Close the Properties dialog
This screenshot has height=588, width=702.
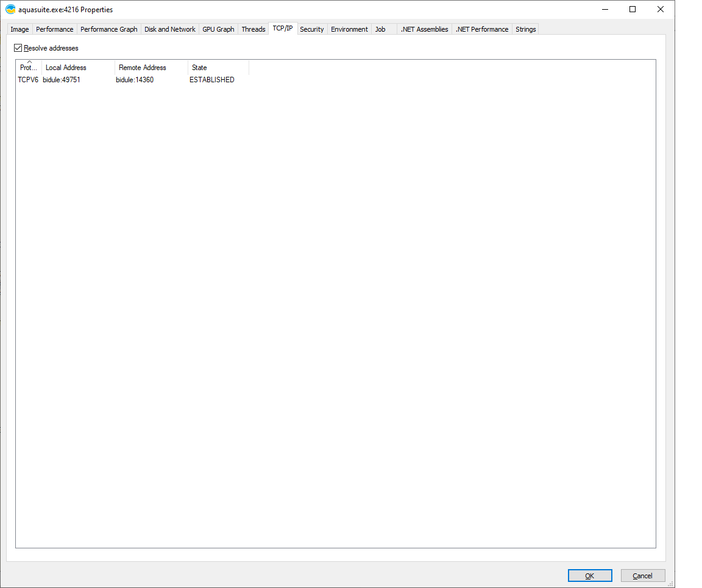[x=661, y=9]
